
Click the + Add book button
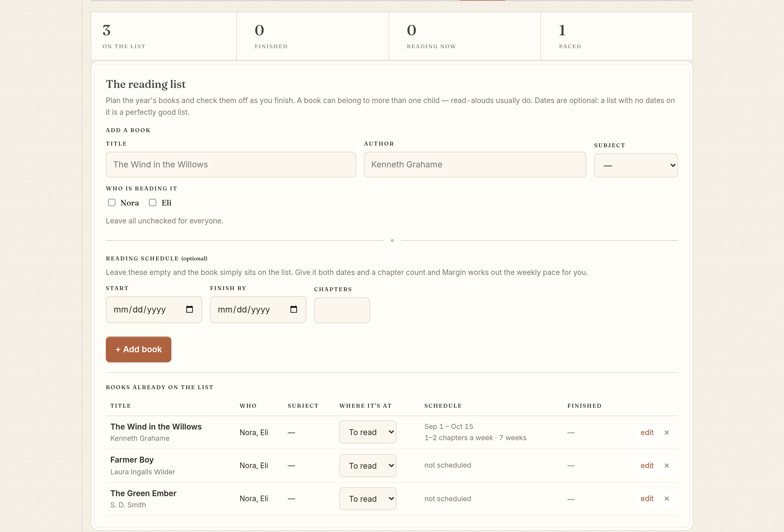[139, 349]
